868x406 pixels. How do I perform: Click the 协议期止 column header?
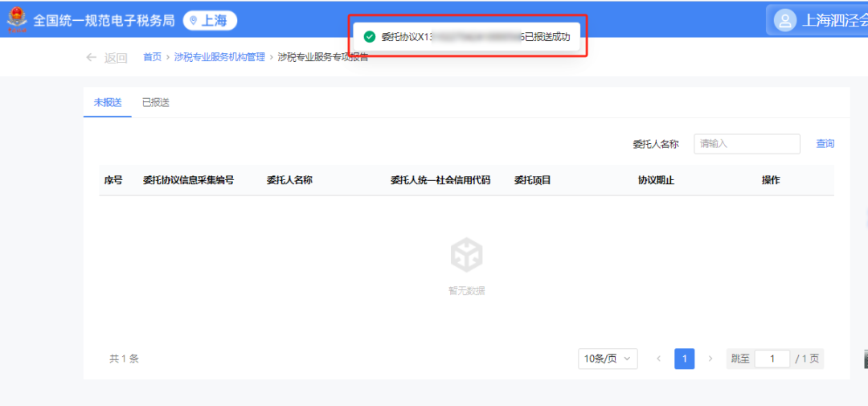656,180
